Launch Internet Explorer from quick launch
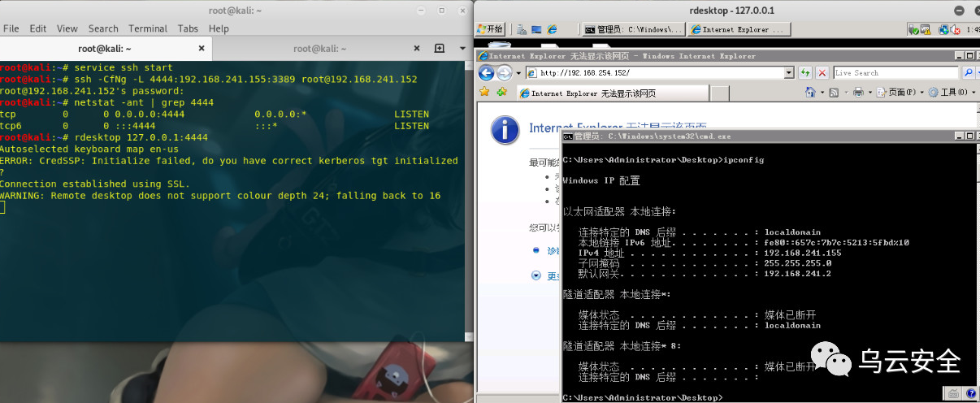Viewport: 980px width, 403px height. (552, 29)
